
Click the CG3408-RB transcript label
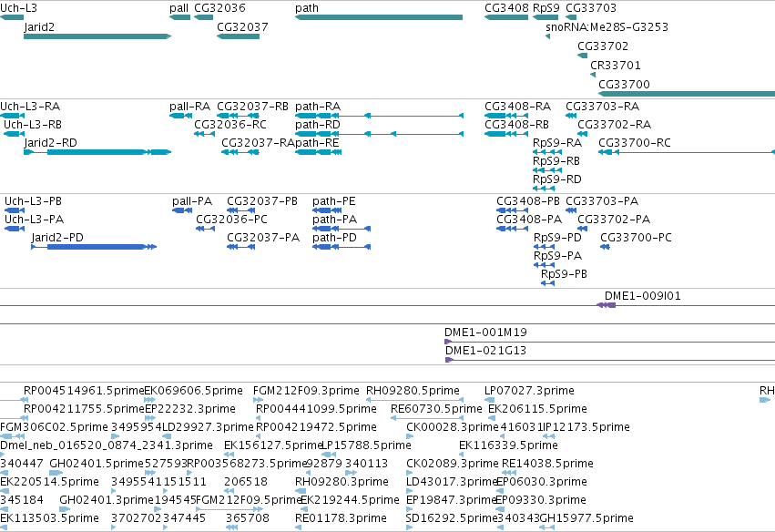(x=517, y=125)
